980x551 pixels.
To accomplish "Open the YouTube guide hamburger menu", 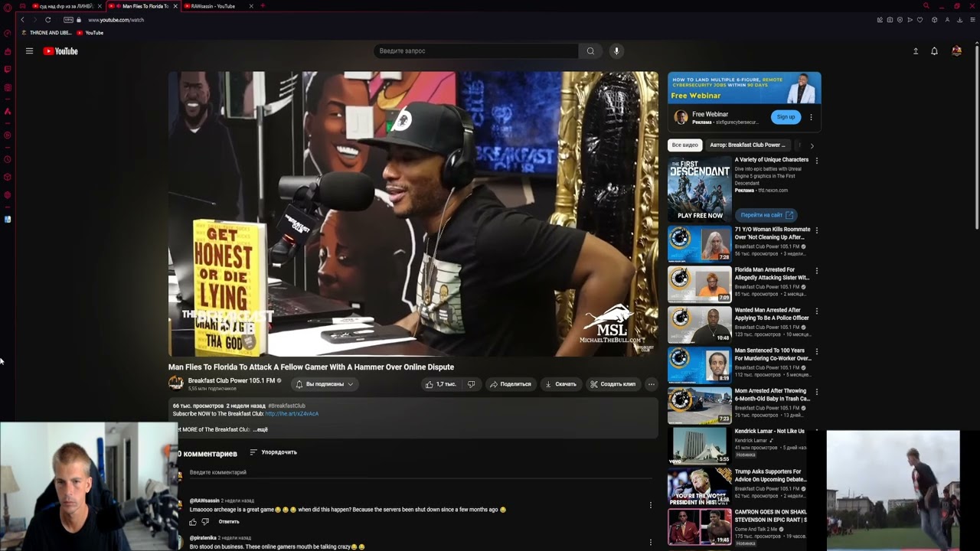I will point(29,51).
